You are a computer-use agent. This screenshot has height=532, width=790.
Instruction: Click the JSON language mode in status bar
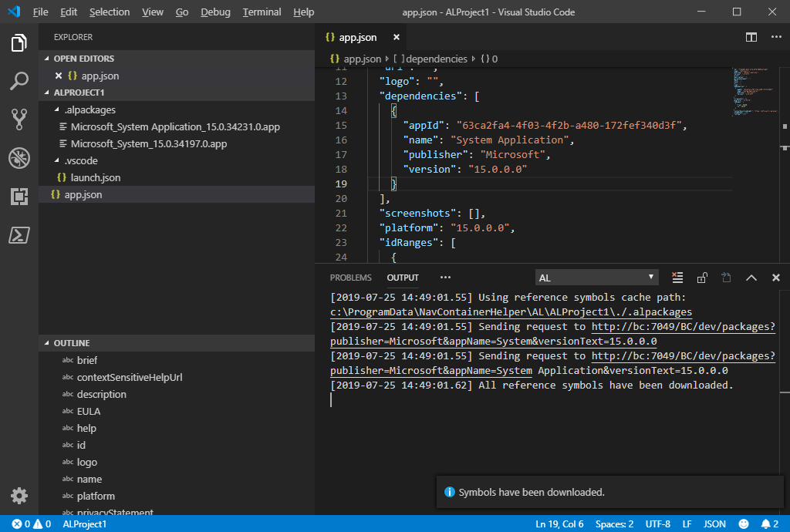click(714, 524)
